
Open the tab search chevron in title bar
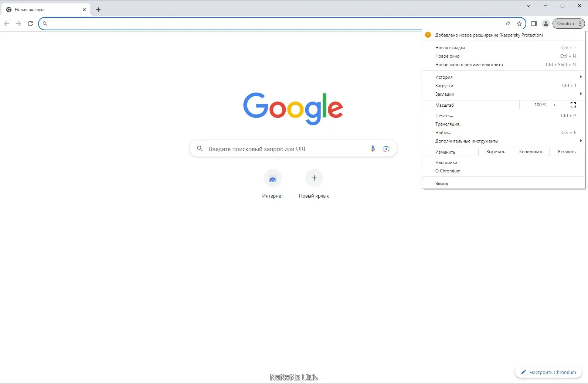tap(528, 6)
